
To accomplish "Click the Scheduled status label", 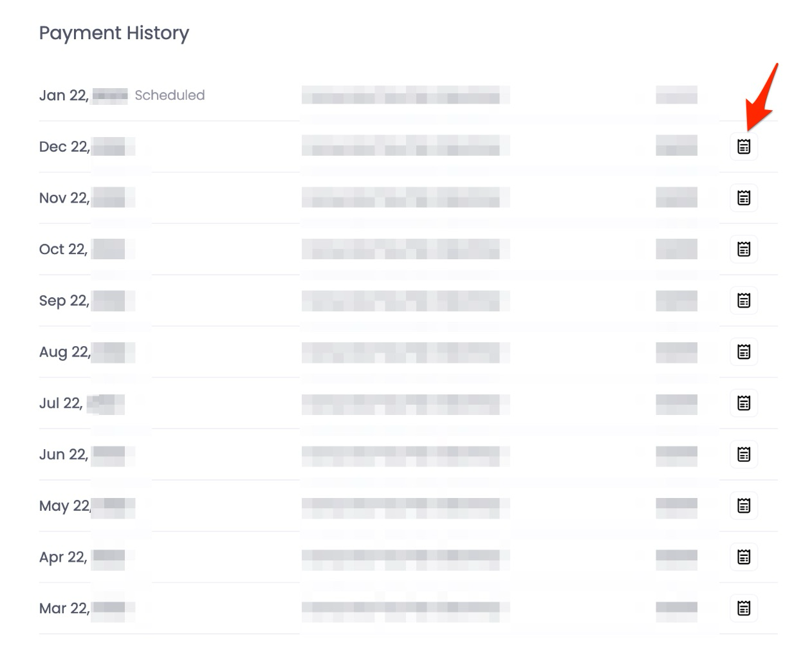I will [169, 95].
